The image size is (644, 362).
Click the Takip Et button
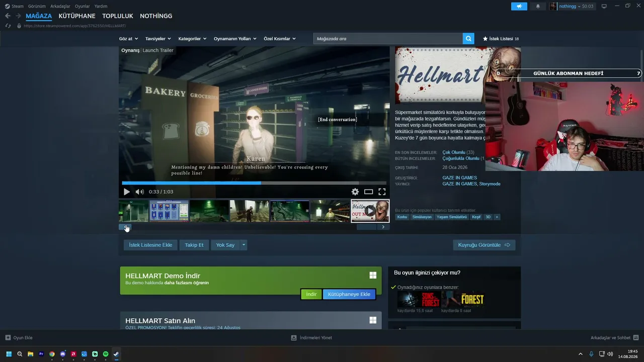pos(194,245)
